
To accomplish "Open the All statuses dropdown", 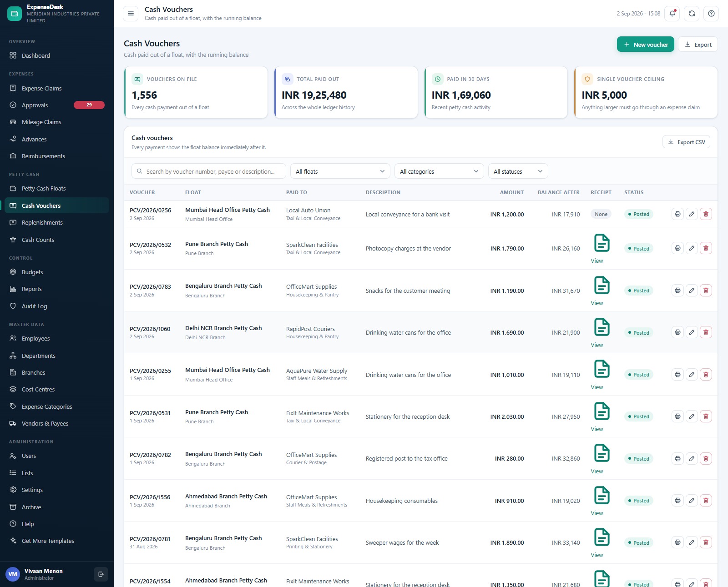I will click(x=518, y=171).
